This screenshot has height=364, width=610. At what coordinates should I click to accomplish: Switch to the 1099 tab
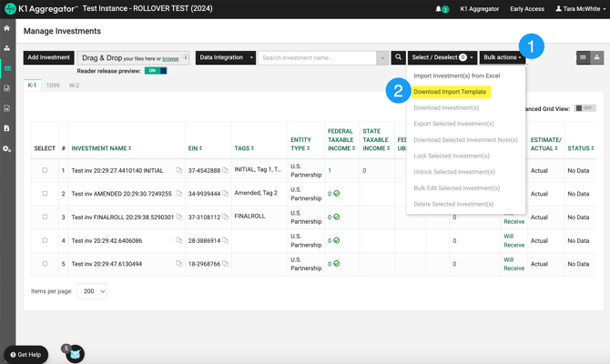click(53, 86)
